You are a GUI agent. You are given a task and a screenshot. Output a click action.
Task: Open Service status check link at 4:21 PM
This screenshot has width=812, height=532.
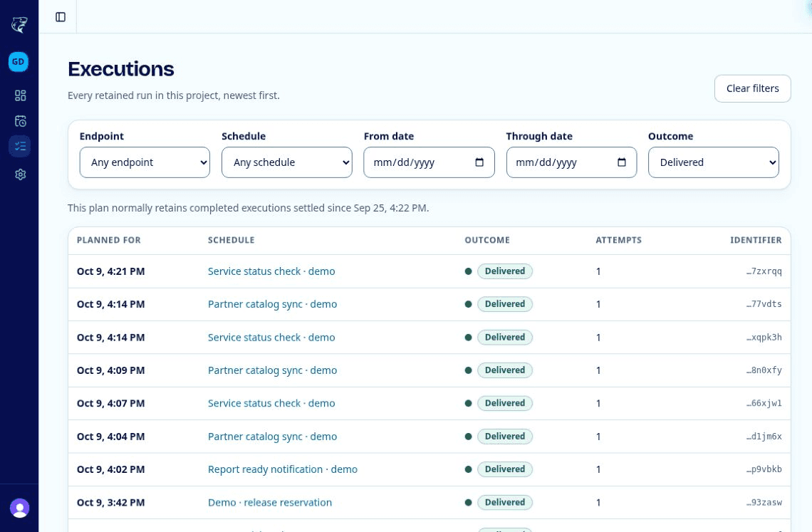click(271, 271)
